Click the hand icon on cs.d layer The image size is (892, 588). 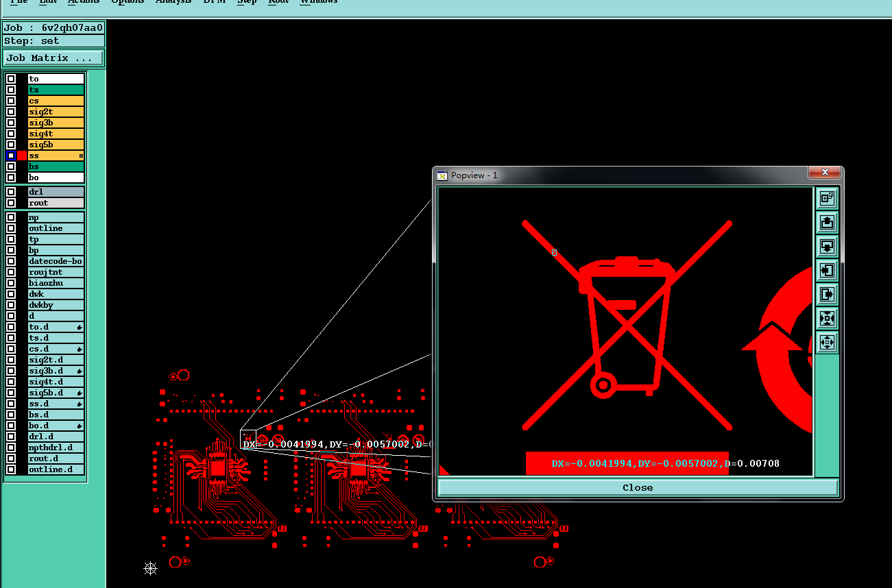(x=80, y=349)
